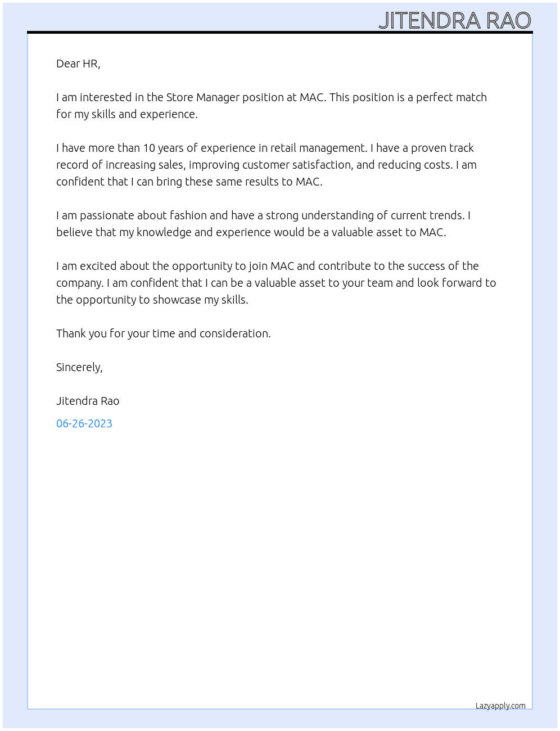The width and height of the screenshot is (560, 731).
Task: Click the paragraph starting 'I am excited'
Action: (276, 283)
